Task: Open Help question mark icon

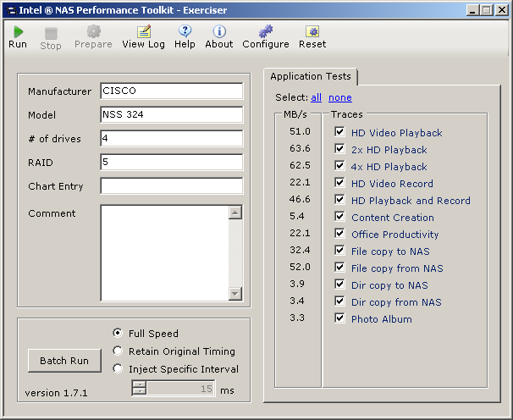Action: click(x=185, y=31)
